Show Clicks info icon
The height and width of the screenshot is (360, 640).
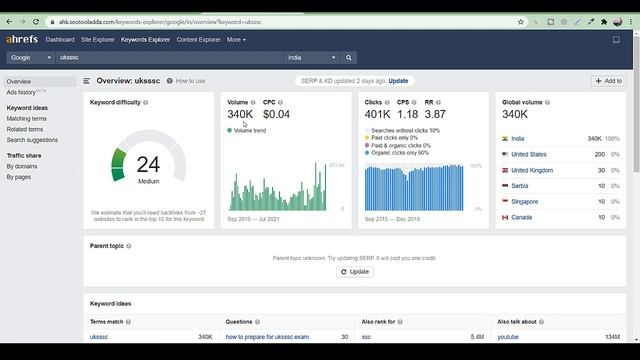[387, 102]
